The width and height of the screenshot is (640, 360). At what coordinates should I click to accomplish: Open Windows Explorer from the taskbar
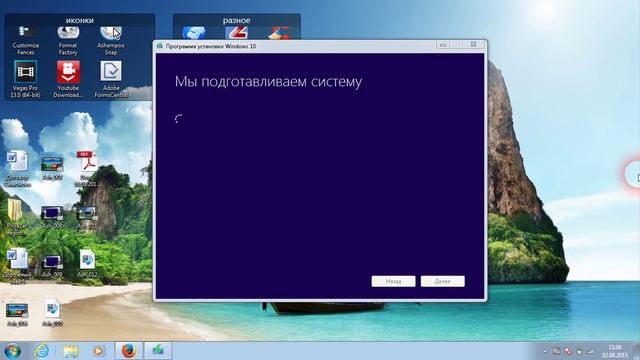(x=71, y=351)
